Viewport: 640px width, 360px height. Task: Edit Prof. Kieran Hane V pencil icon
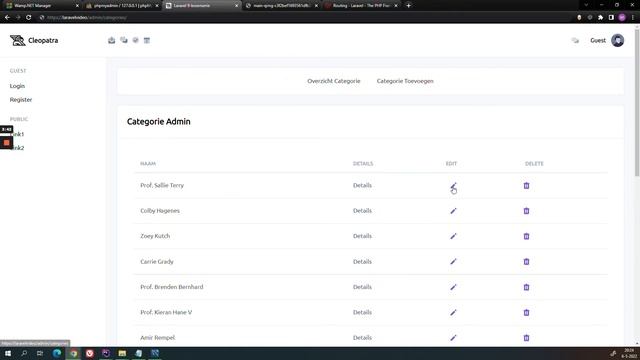click(x=453, y=313)
